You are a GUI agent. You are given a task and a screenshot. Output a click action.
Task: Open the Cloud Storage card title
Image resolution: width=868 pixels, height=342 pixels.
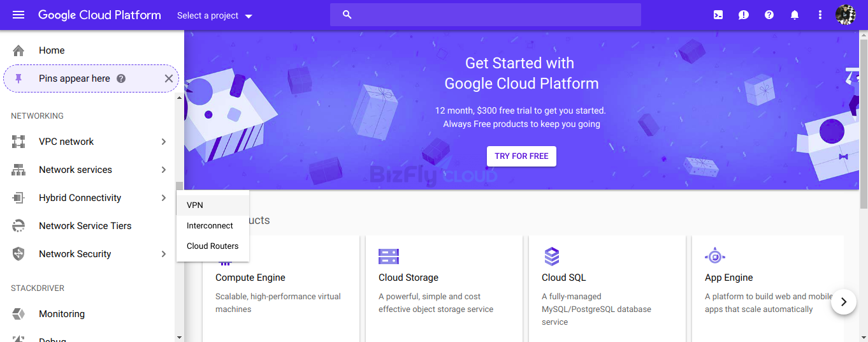(x=409, y=278)
